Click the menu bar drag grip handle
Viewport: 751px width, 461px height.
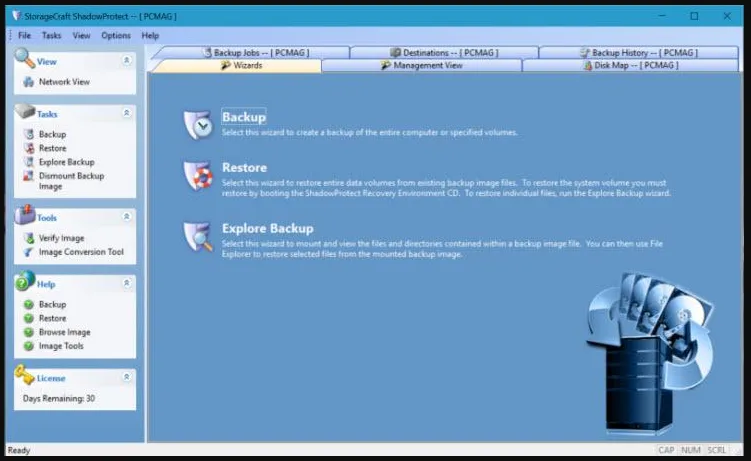(11, 35)
